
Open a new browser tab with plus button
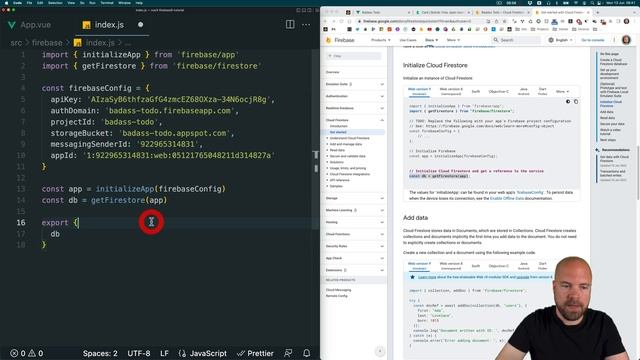[x=598, y=13]
